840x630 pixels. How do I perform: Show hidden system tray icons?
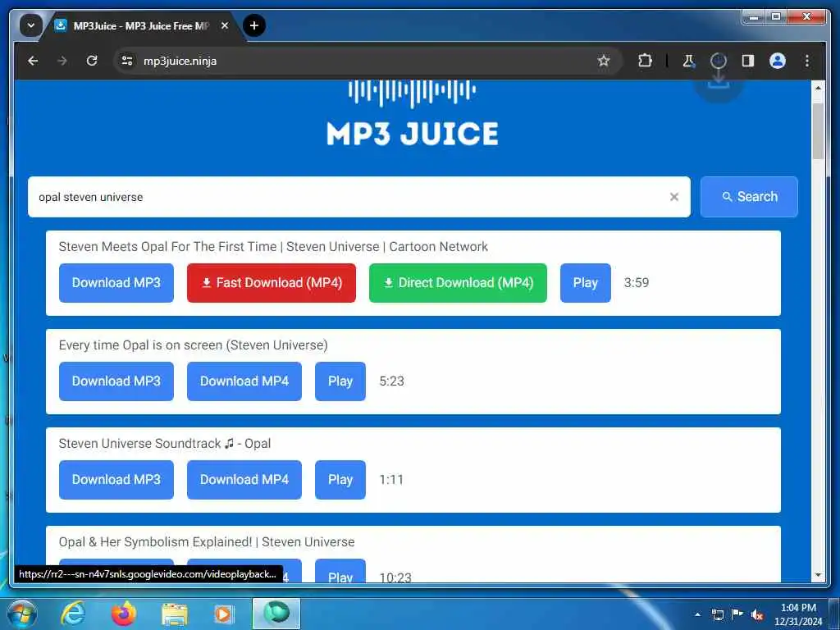697,615
